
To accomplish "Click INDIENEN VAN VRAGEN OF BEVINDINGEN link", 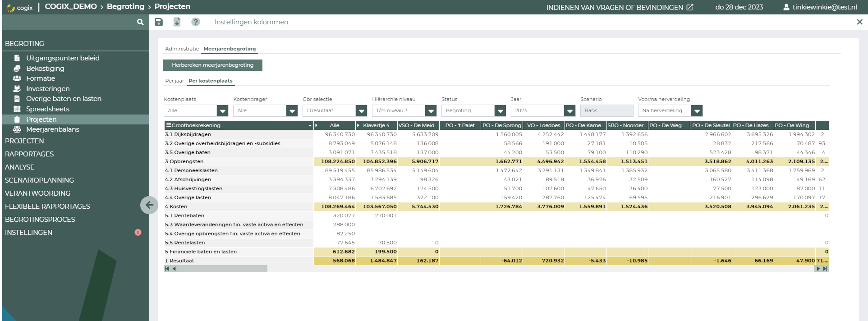I will pyautogui.click(x=615, y=7).
